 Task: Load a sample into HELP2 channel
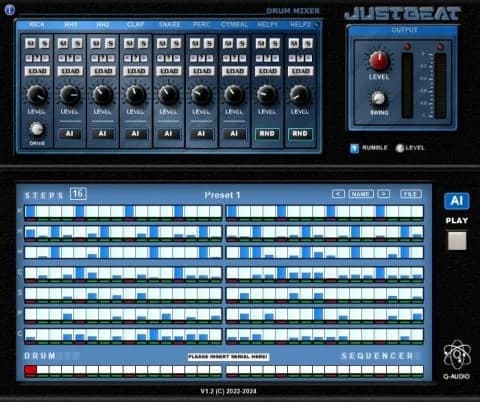300,71
